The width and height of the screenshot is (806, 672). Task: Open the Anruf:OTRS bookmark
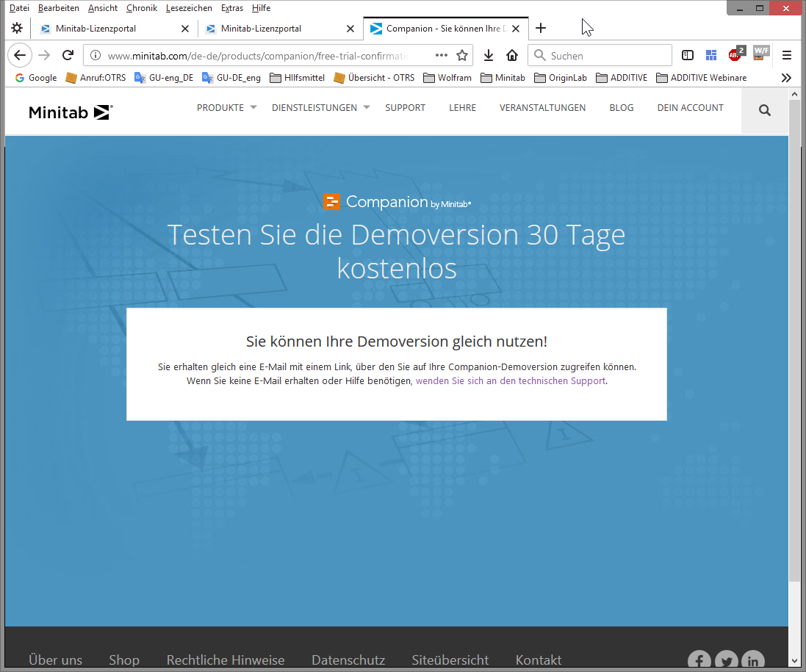(x=96, y=78)
